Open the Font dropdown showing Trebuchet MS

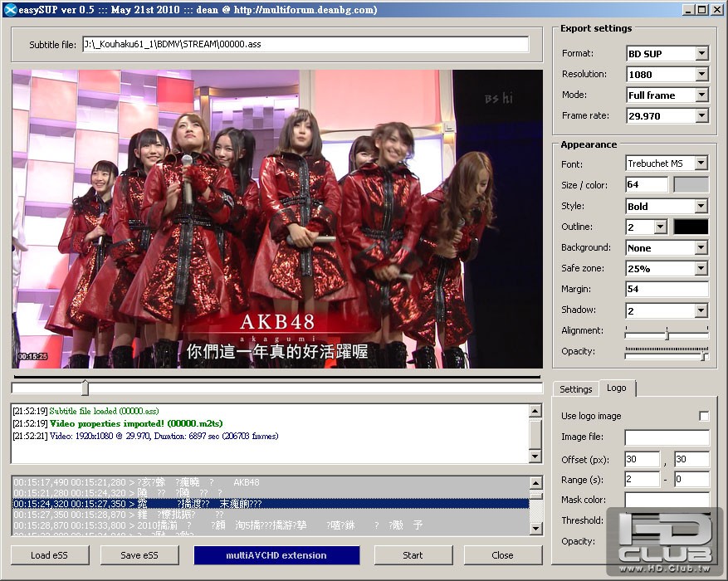click(x=701, y=164)
